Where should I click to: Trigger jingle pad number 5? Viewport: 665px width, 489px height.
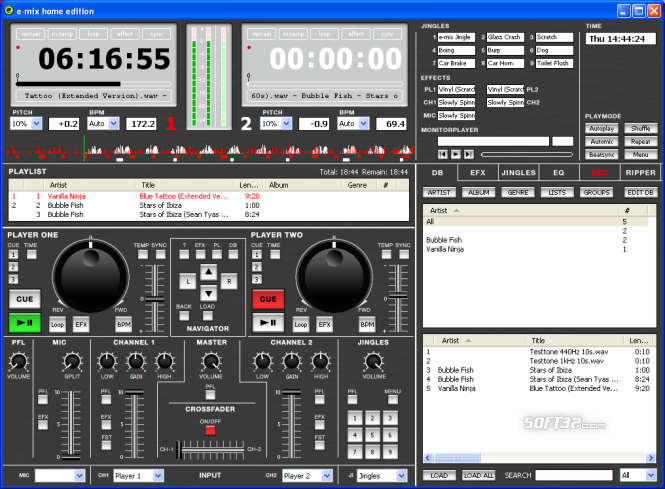click(372, 435)
